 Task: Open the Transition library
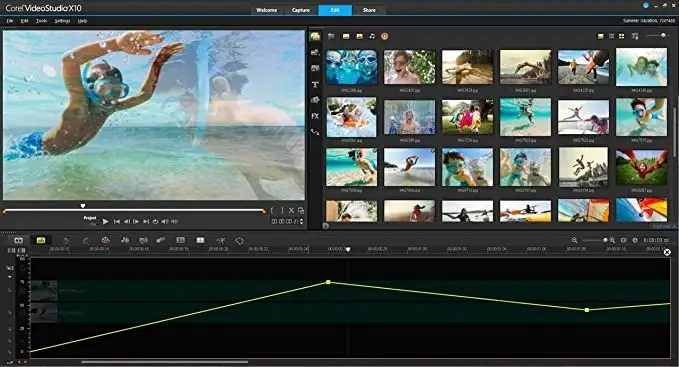(x=315, y=68)
